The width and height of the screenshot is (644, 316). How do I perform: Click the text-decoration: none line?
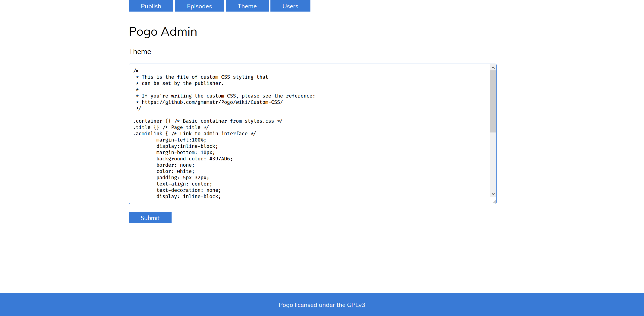coord(188,190)
